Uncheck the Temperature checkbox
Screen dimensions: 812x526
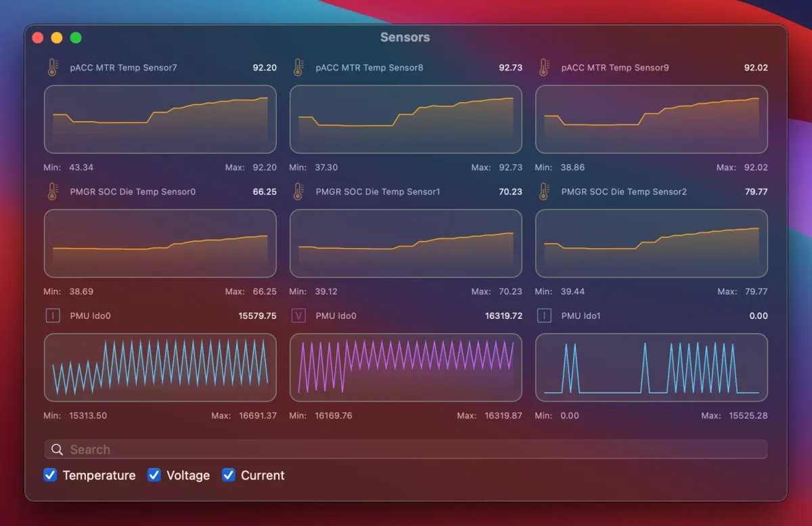(x=50, y=475)
